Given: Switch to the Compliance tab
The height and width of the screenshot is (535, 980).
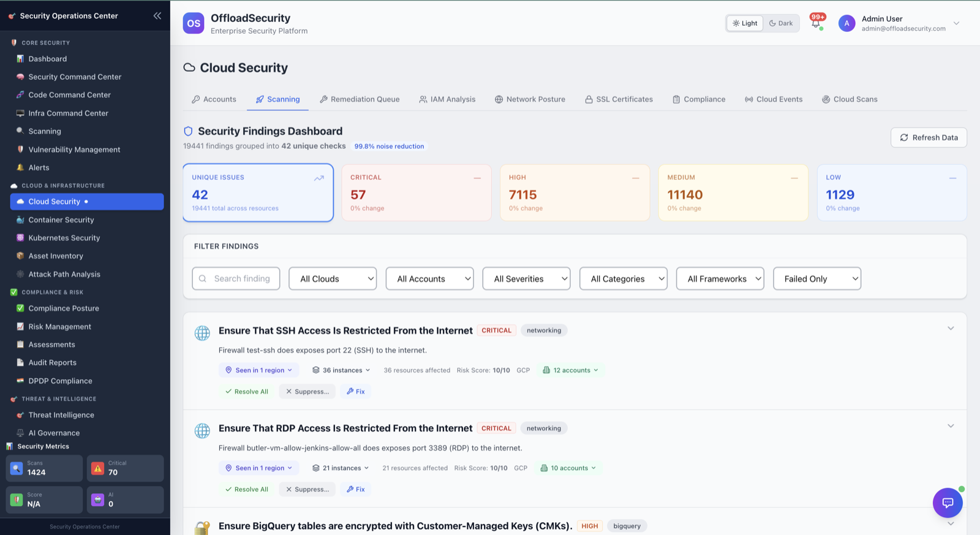Looking at the screenshot, I should (x=699, y=99).
